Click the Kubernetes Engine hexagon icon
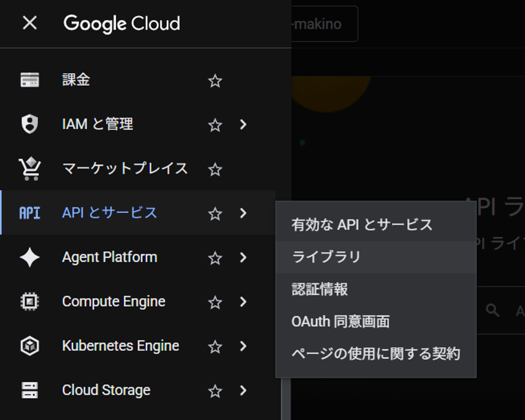 (x=30, y=346)
